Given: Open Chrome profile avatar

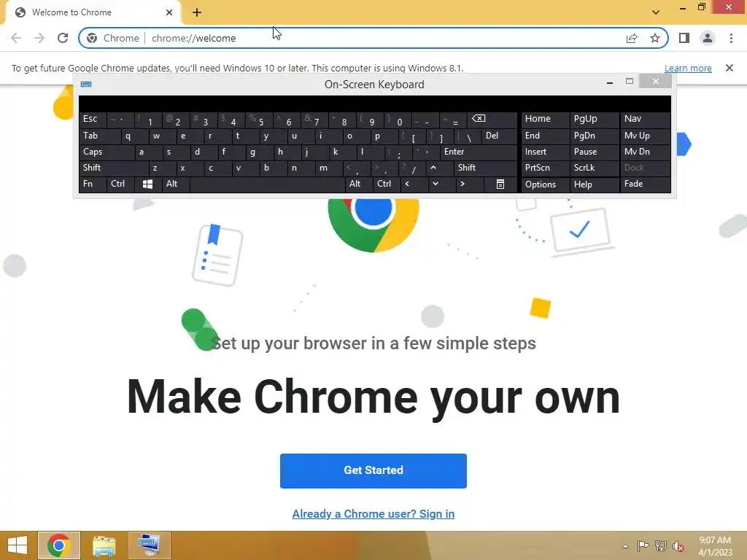Looking at the screenshot, I should point(708,38).
